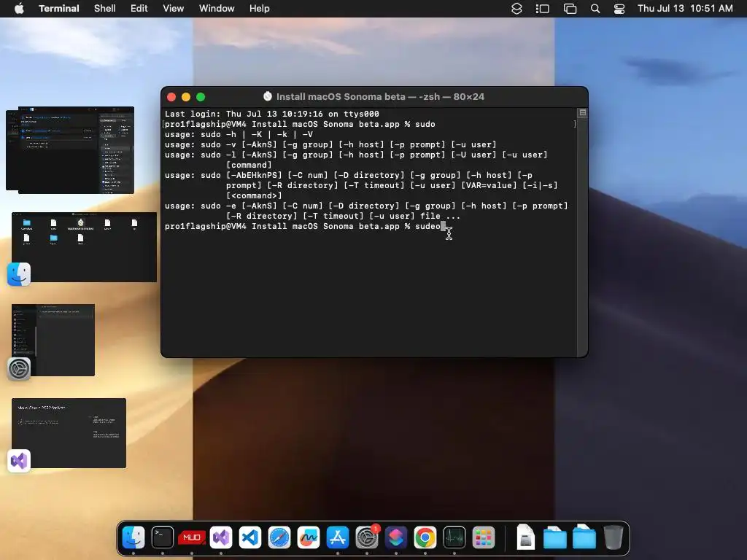The width and height of the screenshot is (747, 560).
Task: Switch to the Finder window thumbnail in Stage Manager
Action: (x=85, y=246)
